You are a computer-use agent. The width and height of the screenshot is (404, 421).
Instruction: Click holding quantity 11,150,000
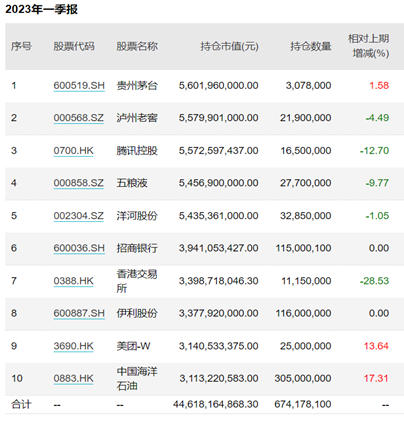click(306, 281)
